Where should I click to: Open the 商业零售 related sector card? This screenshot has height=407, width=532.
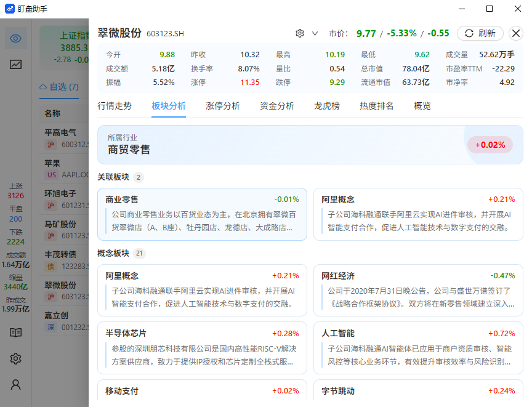(202, 214)
